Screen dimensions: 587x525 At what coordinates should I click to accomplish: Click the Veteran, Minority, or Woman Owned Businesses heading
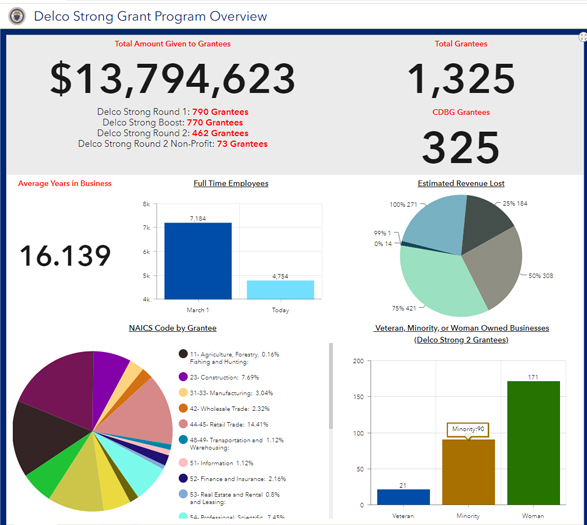coord(461,334)
